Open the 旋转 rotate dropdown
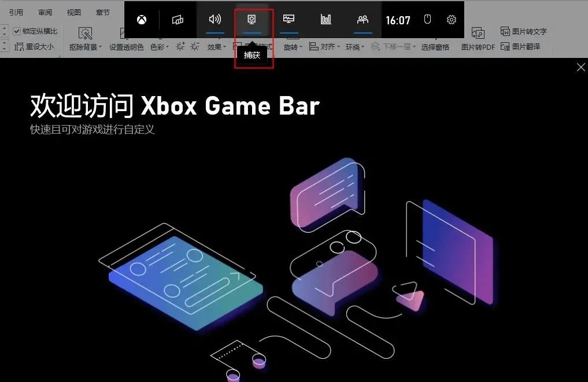Screen dimensions: 588x382 [293, 47]
